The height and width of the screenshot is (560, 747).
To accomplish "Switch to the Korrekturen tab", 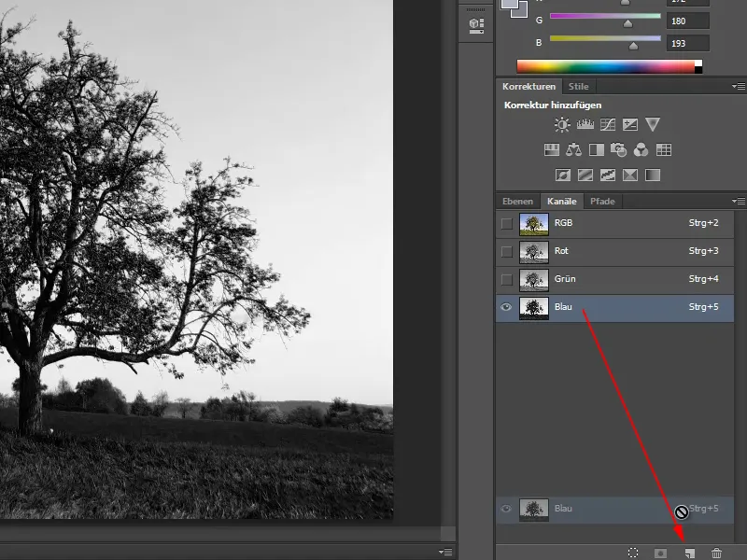I will 529,86.
